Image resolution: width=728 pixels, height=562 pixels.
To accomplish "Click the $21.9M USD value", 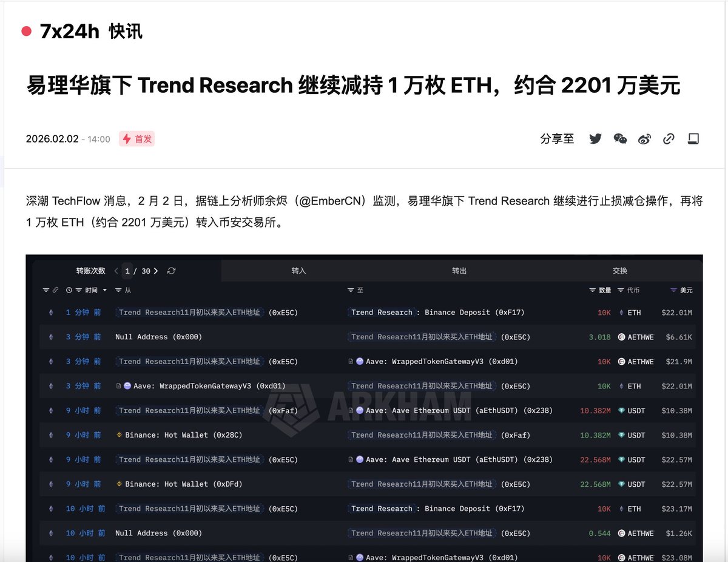I will (679, 362).
